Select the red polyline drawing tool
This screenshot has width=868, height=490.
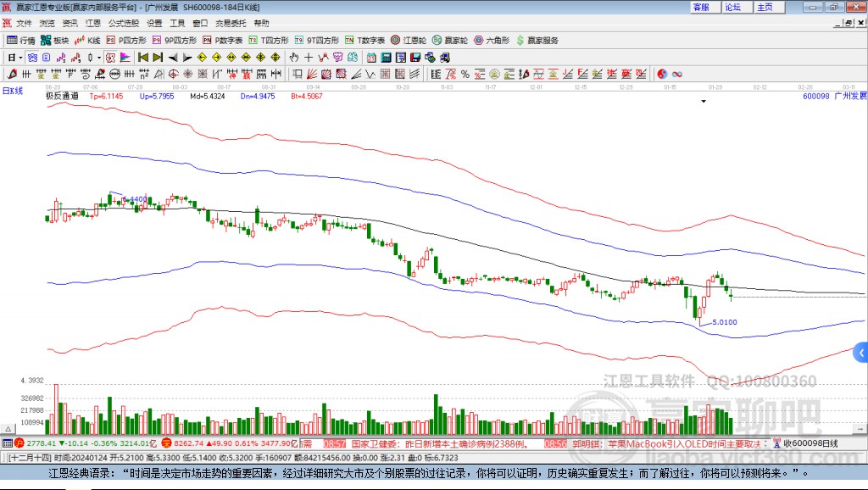point(323,58)
